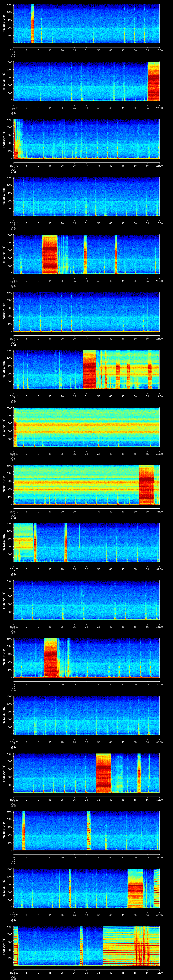Select the red burst in the 5:33:00 spectrogram
Viewport: 173px width, 980px height.
(x=51, y=658)
